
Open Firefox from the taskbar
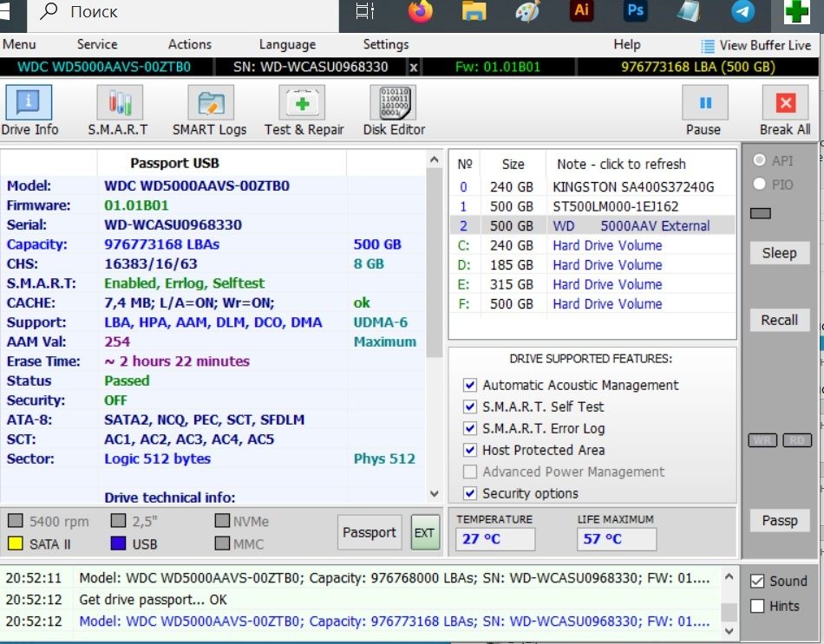(421, 11)
